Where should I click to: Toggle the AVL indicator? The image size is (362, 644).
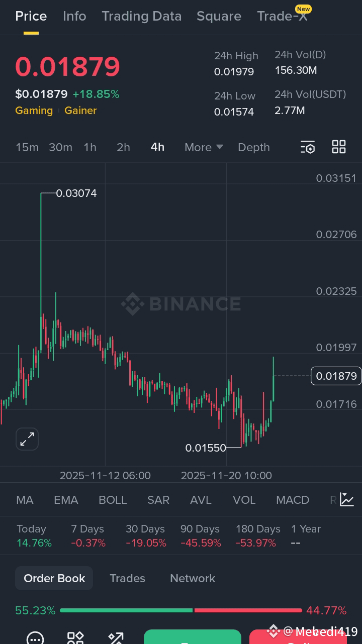(x=201, y=500)
